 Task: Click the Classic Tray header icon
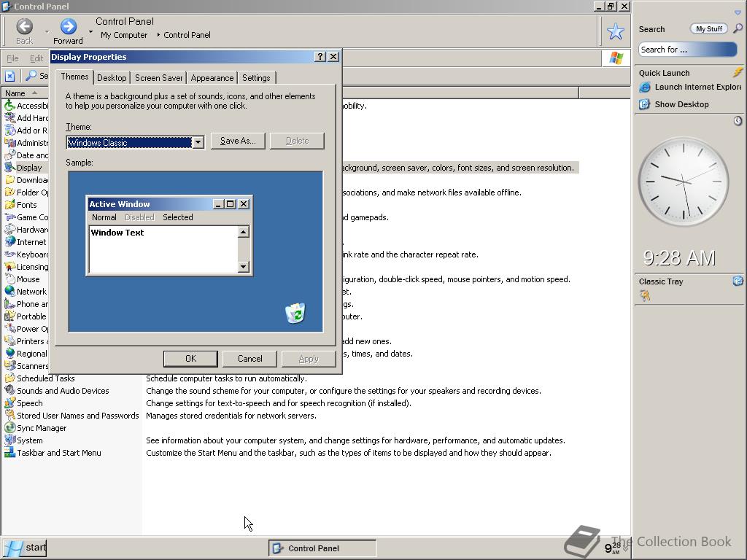click(x=738, y=281)
